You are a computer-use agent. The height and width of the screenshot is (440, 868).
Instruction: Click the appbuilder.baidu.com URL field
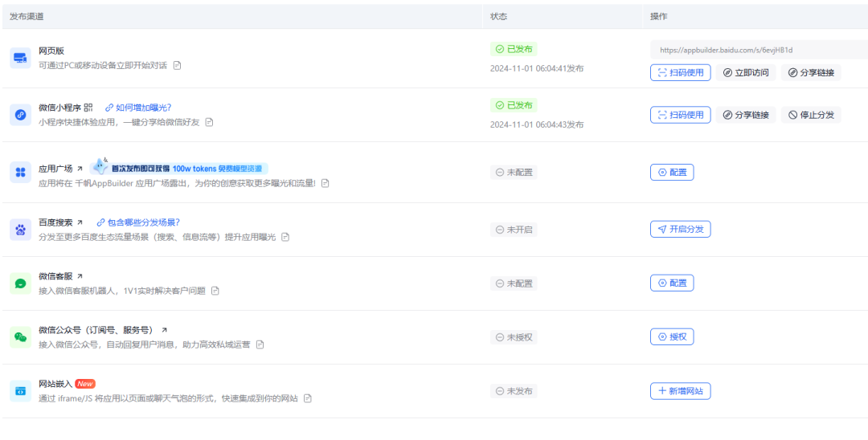click(x=759, y=50)
